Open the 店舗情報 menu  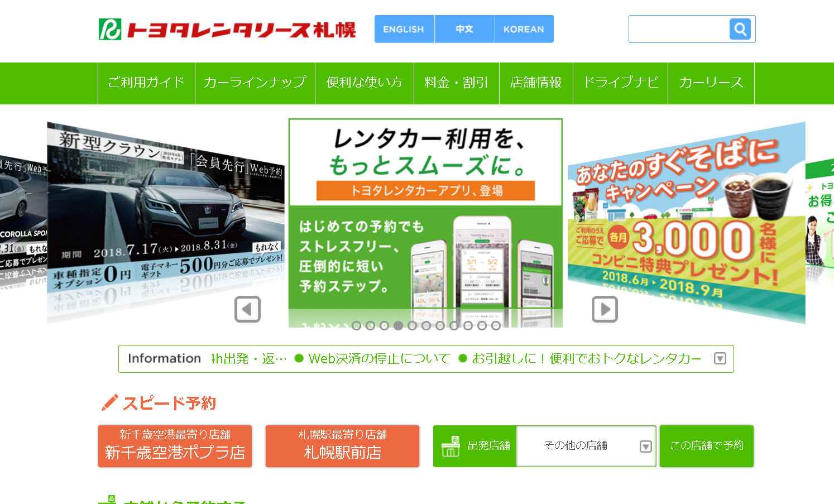536,83
